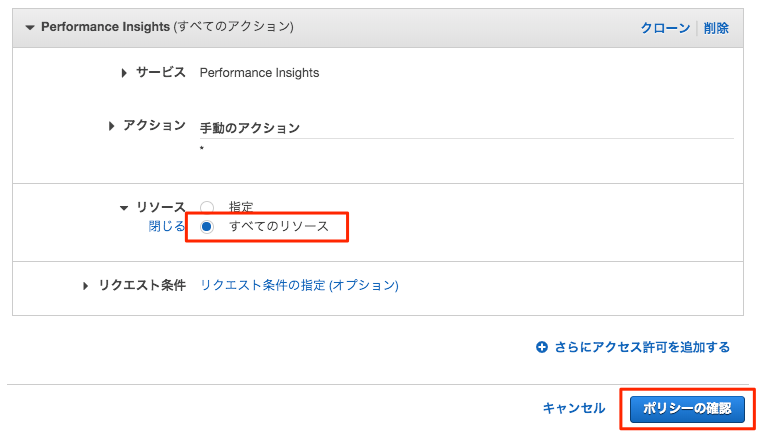
Task: Click the キャンセル link
Action: click(x=574, y=408)
